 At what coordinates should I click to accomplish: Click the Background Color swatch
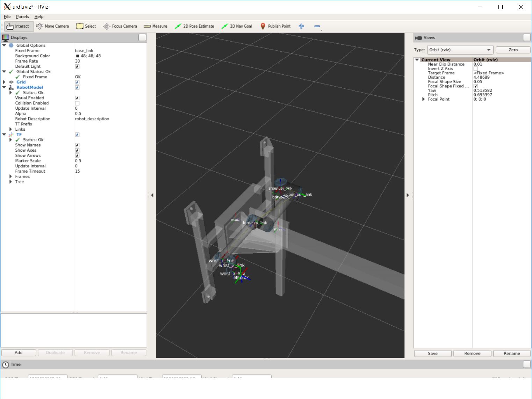pos(78,56)
